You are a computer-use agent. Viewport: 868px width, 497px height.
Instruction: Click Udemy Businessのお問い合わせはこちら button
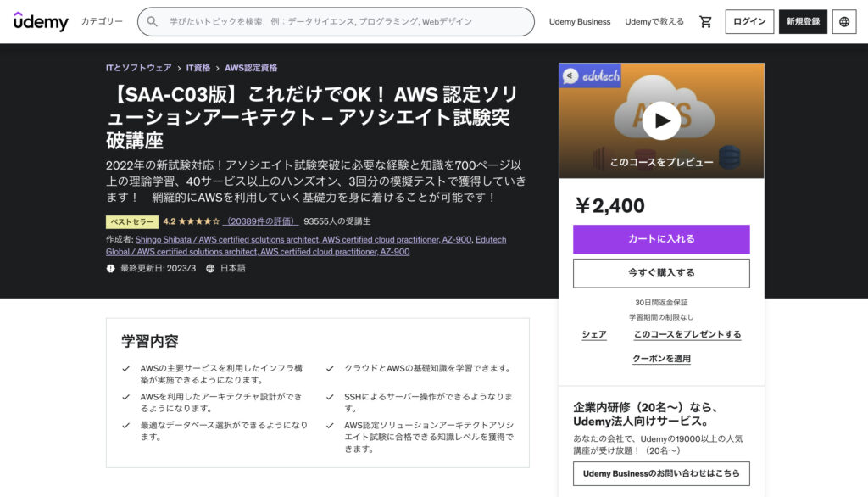coord(661,474)
